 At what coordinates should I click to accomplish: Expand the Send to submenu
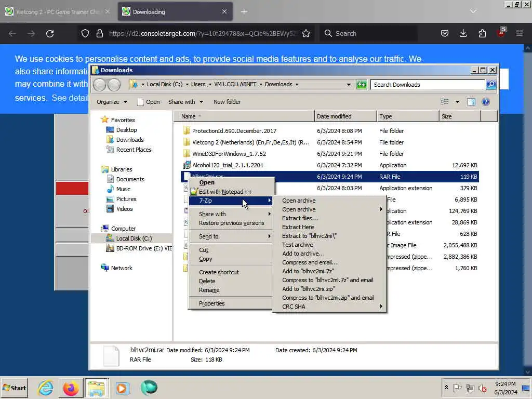click(x=231, y=236)
